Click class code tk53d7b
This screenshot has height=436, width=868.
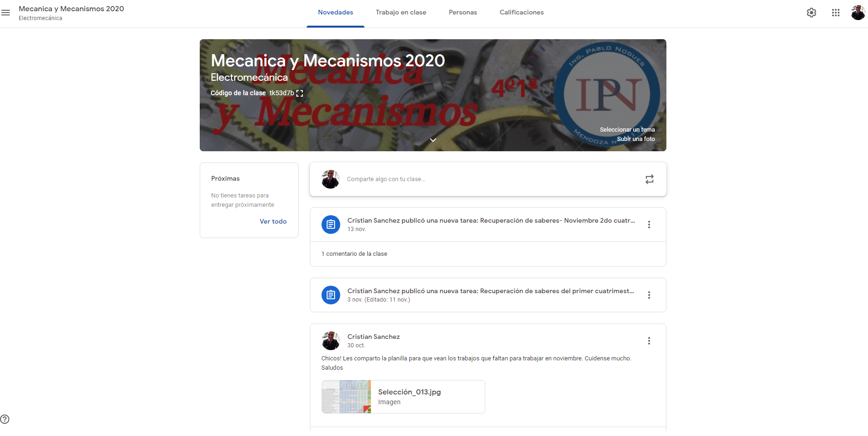(x=281, y=93)
